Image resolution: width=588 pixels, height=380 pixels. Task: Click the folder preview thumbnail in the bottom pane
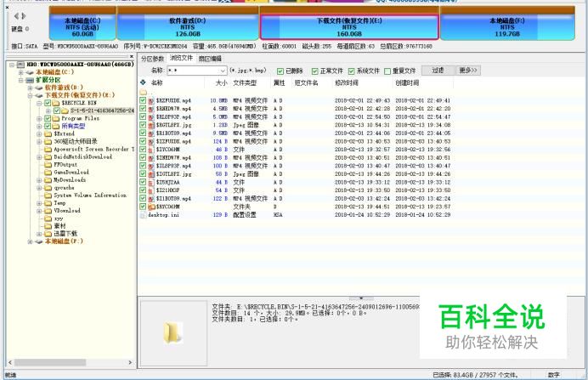pyautogui.click(x=173, y=332)
